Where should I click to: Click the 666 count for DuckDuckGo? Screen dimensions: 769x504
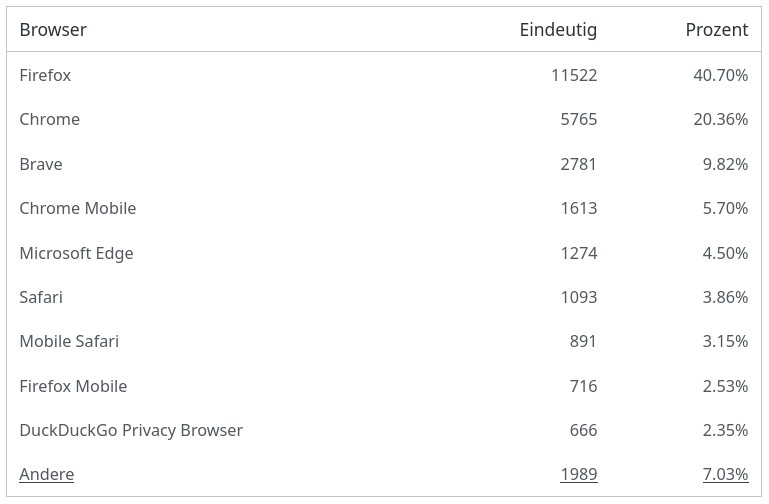pyautogui.click(x=583, y=430)
